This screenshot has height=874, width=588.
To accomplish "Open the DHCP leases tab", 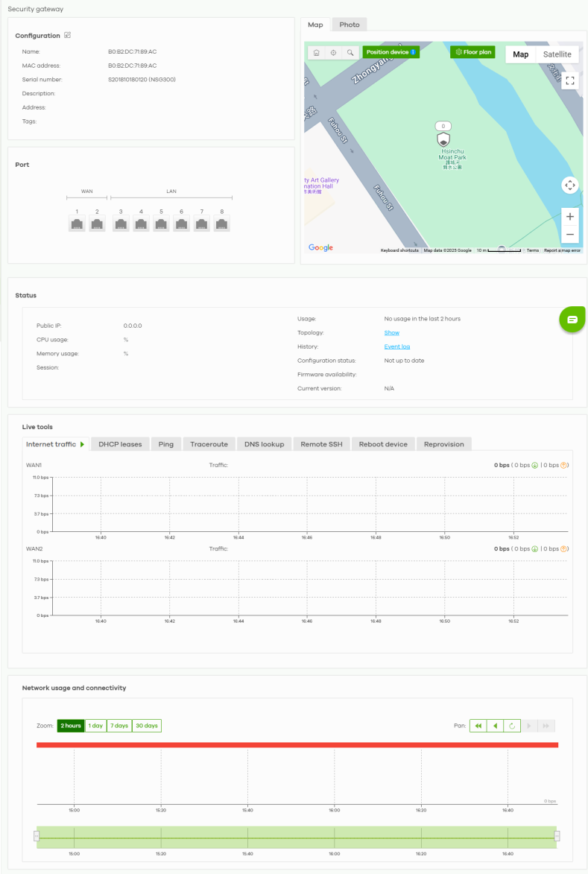I will (120, 444).
